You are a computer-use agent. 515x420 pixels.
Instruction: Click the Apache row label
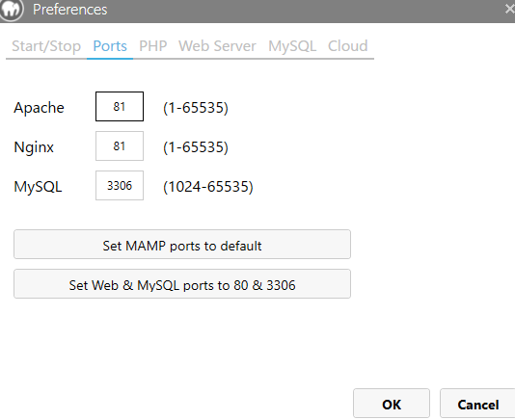[39, 108]
